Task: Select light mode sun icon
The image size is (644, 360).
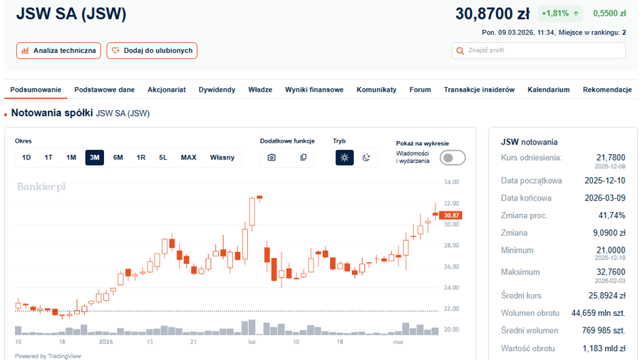Action: (344, 158)
